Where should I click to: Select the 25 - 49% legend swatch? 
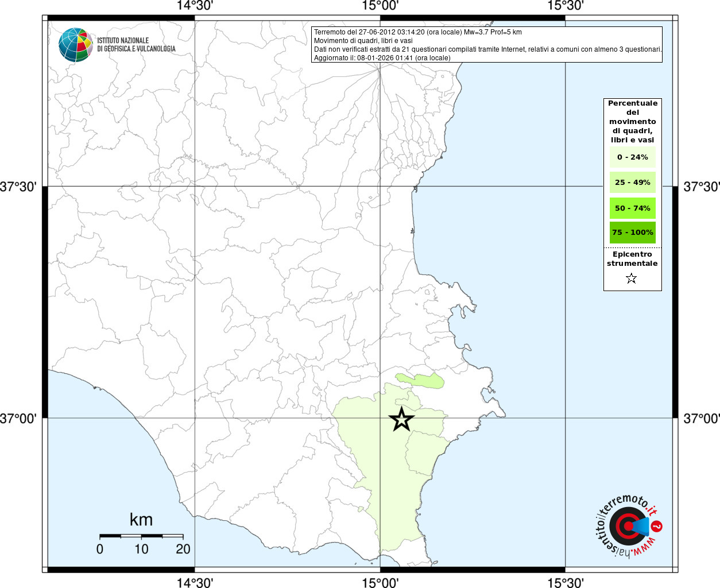pos(633,182)
